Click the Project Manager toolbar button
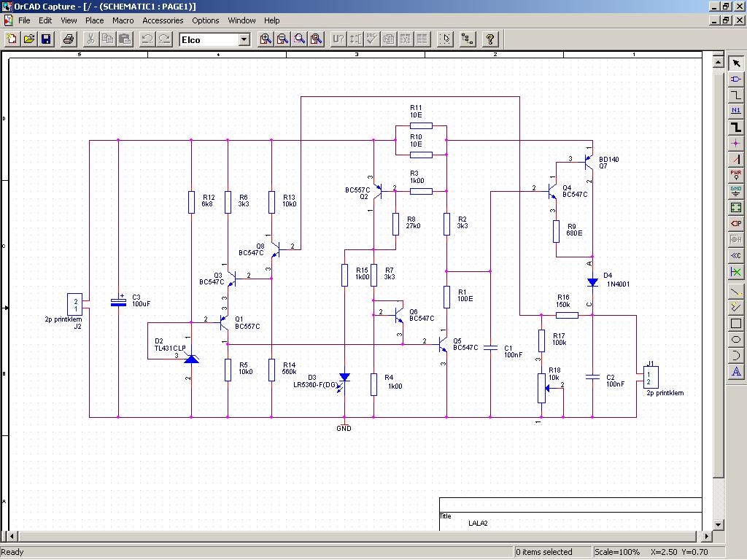Image resolution: width=747 pixels, height=560 pixels. click(468, 39)
